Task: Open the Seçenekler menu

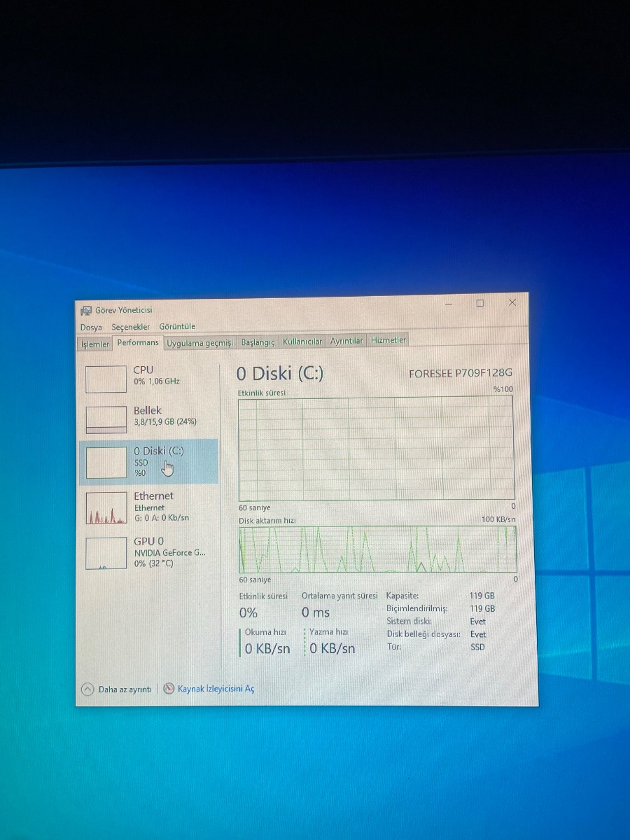Action: [131, 327]
